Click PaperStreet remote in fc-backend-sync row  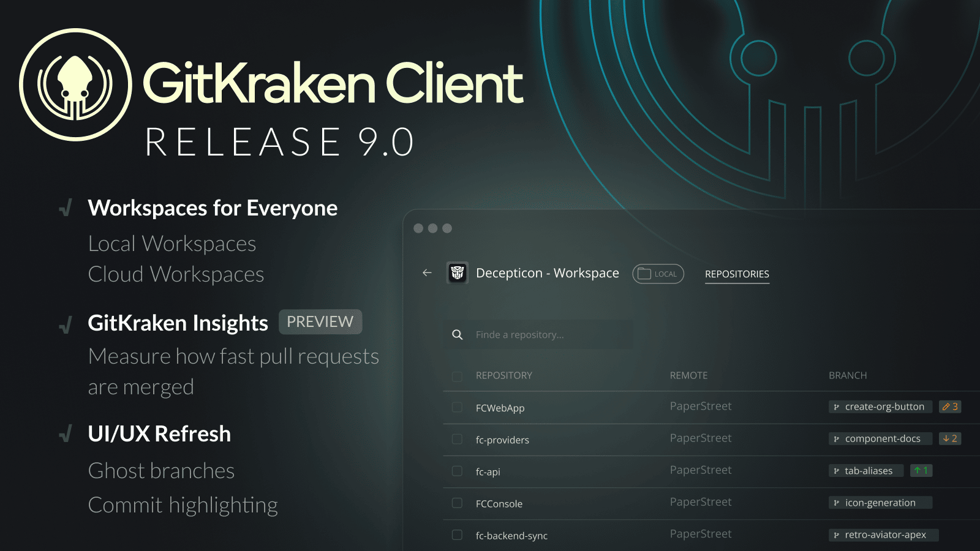click(x=701, y=533)
